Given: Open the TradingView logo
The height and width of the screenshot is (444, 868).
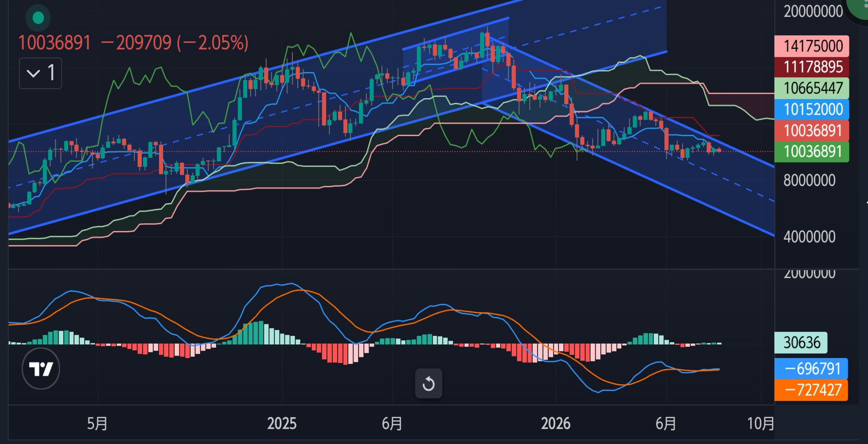Looking at the screenshot, I should click(x=41, y=368).
